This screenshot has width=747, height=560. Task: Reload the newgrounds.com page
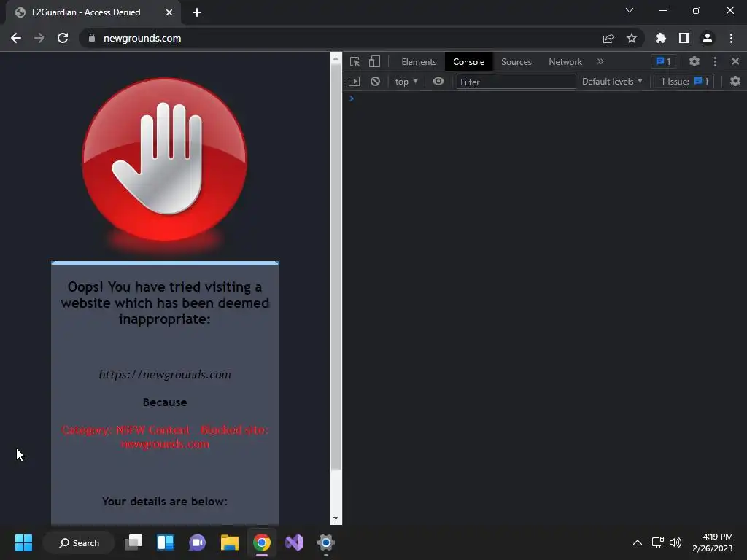coord(63,38)
